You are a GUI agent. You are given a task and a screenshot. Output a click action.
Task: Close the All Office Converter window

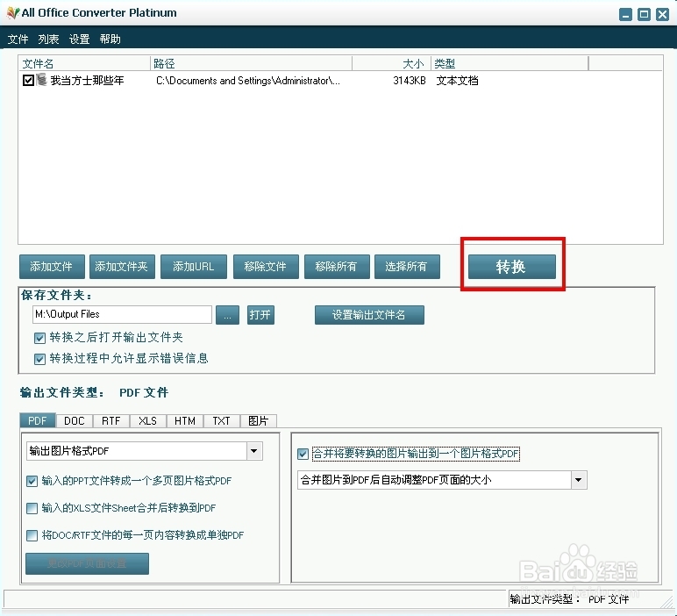click(662, 15)
